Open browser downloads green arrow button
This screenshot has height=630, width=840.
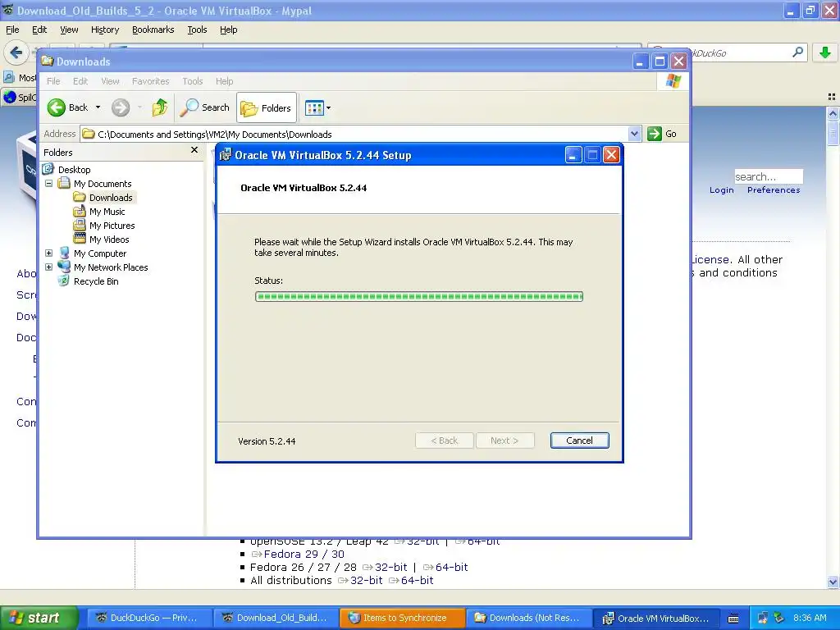(825, 52)
